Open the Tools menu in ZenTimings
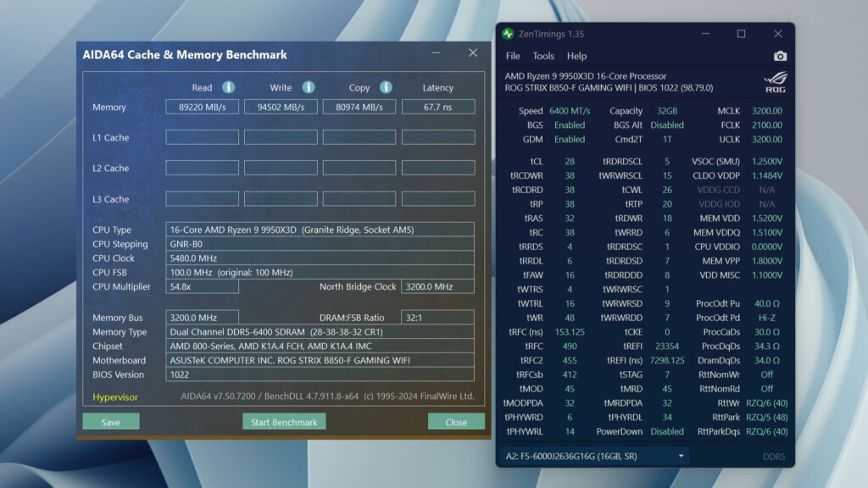This screenshot has width=868, height=488. pyautogui.click(x=543, y=56)
